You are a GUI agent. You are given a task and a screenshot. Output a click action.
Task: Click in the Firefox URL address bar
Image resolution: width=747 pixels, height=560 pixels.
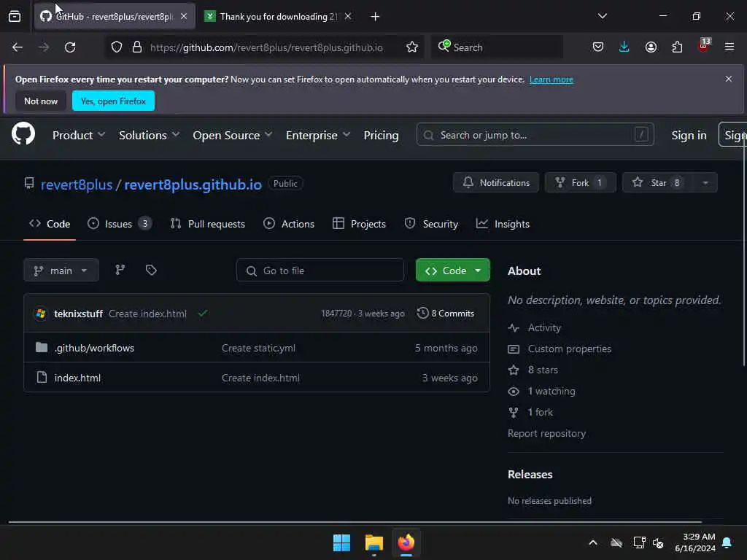tap(267, 47)
